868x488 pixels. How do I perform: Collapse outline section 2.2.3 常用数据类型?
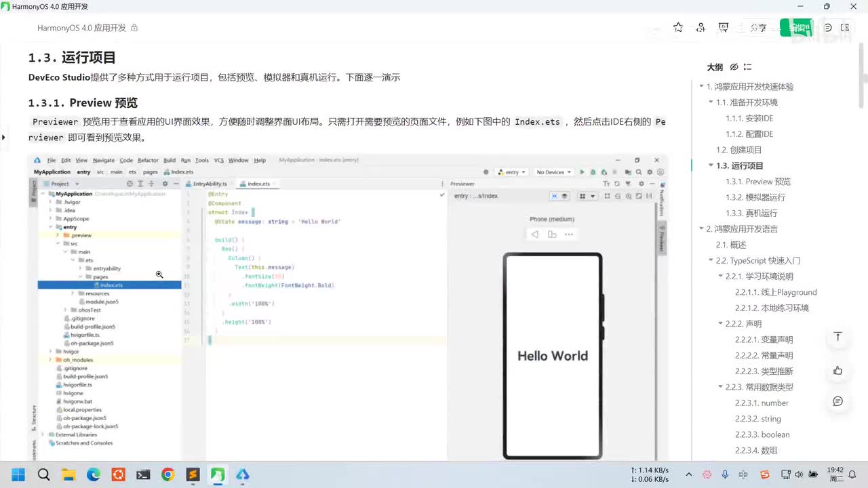point(720,387)
